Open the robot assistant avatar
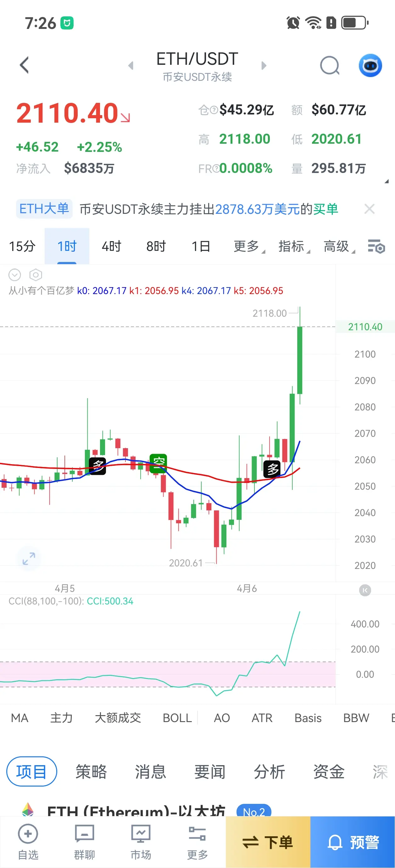 [x=370, y=65]
